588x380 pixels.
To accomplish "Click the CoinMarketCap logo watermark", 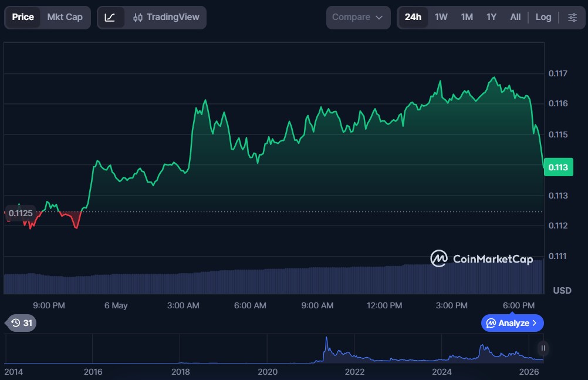I will (x=482, y=258).
